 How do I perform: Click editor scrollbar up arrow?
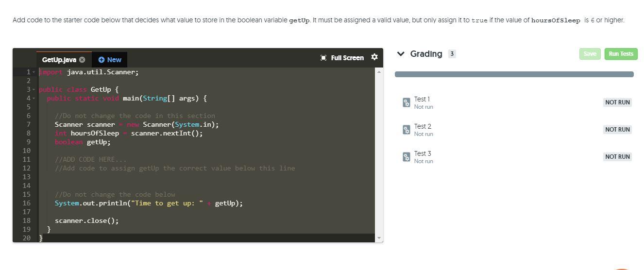tap(379, 72)
